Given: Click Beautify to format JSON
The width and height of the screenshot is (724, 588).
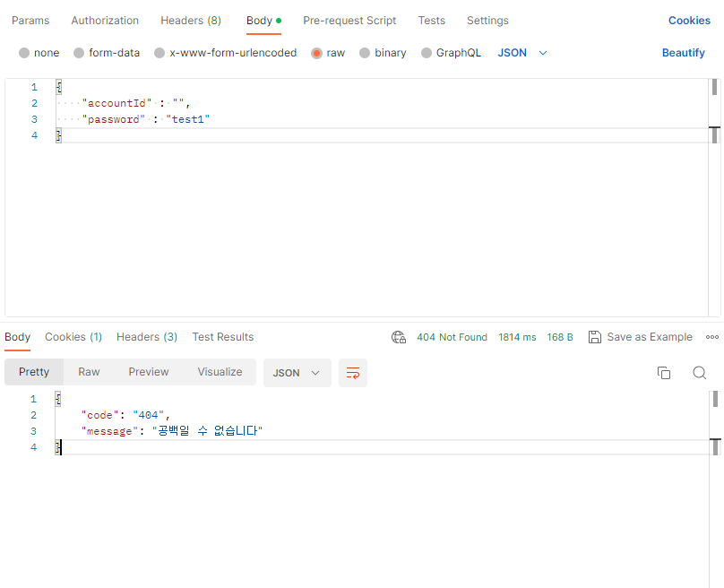Looking at the screenshot, I should [x=684, y=53].
